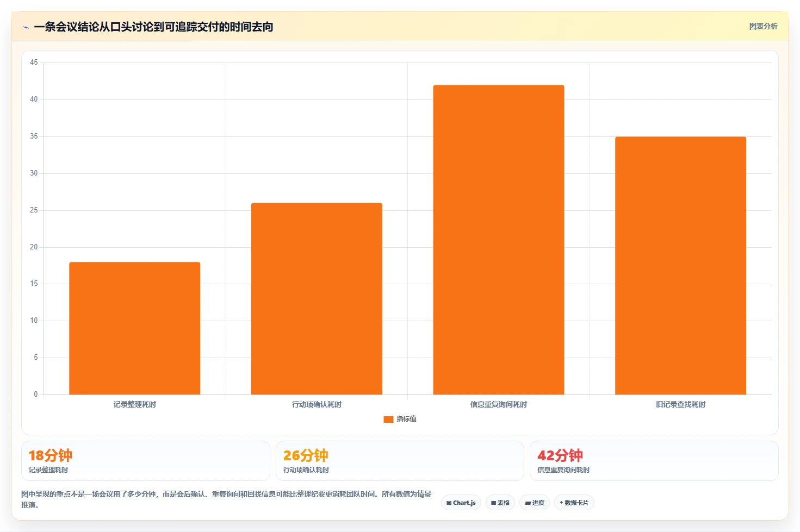Click the y-axis value 5
The width and height of the screenshot is (800, 532).
36,358
